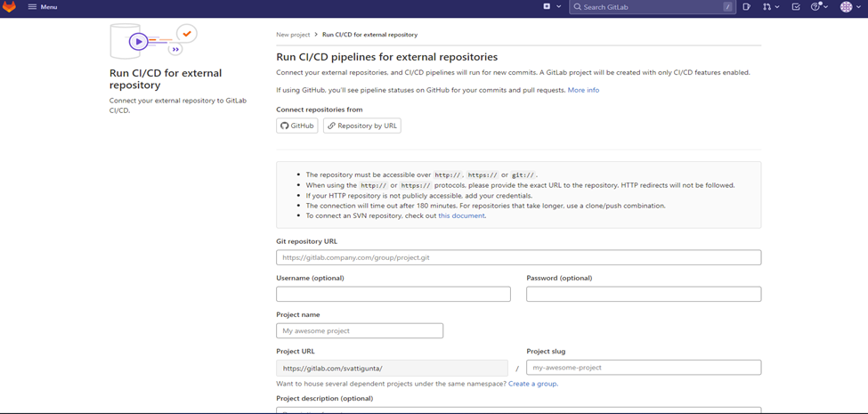Expand the create new dropdown chevron

pos(558,6)
